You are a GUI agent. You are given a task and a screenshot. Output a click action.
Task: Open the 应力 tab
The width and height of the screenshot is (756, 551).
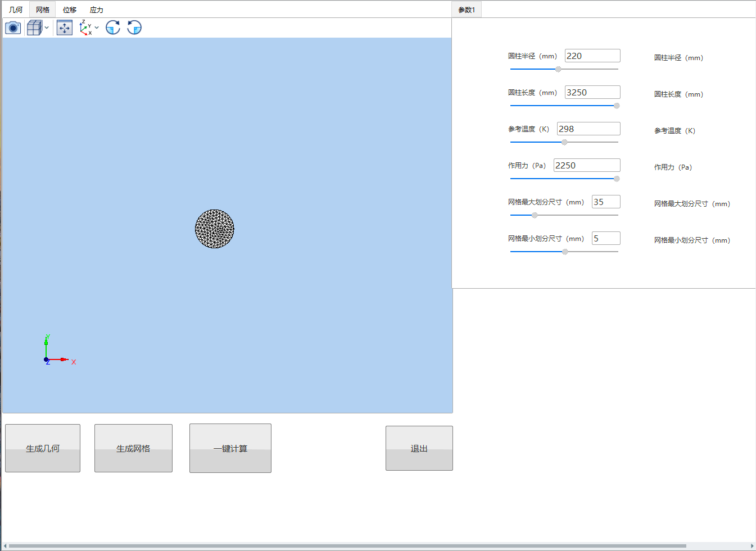click(97, 10)
